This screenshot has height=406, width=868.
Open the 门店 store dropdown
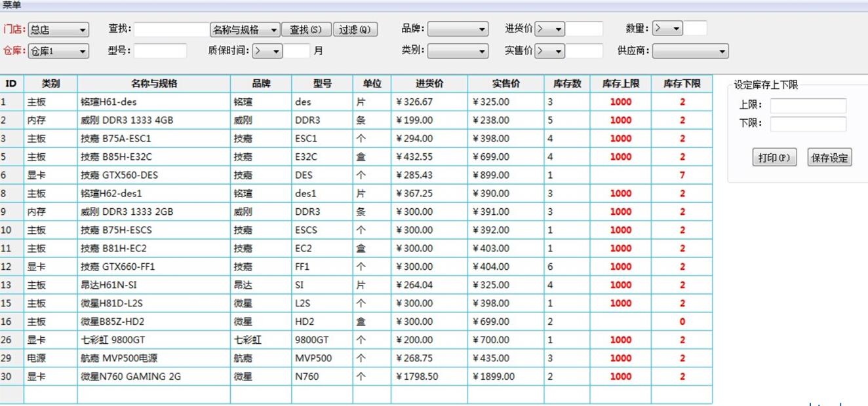pos(58,30)
